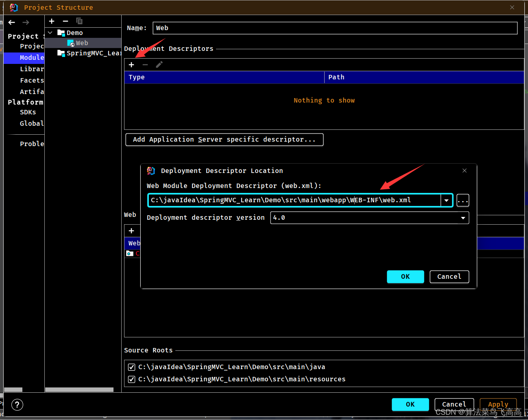Viewport: 528px width, 420px height.
Task: Remove selected module with minus icon
Action: (65, 21)
